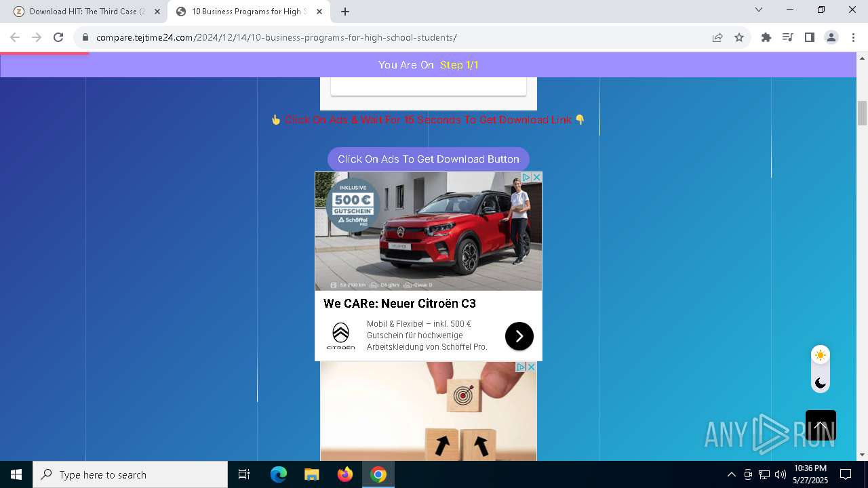Open Task View icon
Screen dimensions: 868x488
click(244, 474)
